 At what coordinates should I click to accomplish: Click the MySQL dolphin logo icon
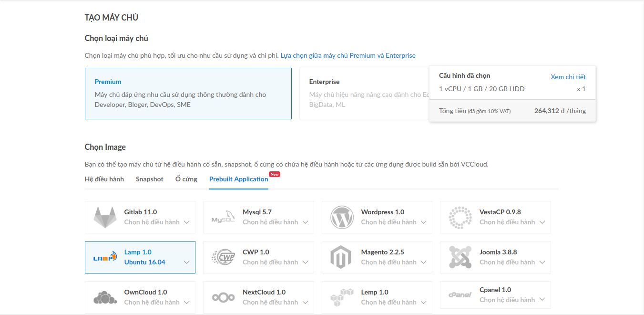pyautogui.click(x=223, y=217)
